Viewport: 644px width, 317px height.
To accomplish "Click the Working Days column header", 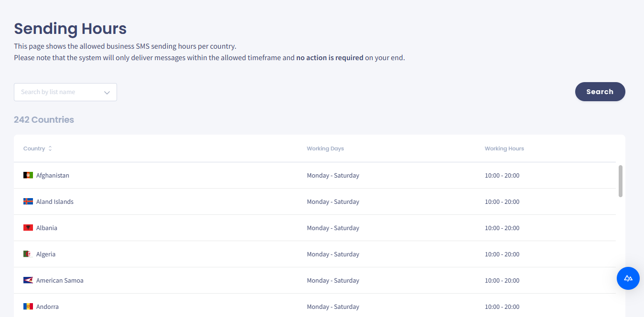I will 325,148.
